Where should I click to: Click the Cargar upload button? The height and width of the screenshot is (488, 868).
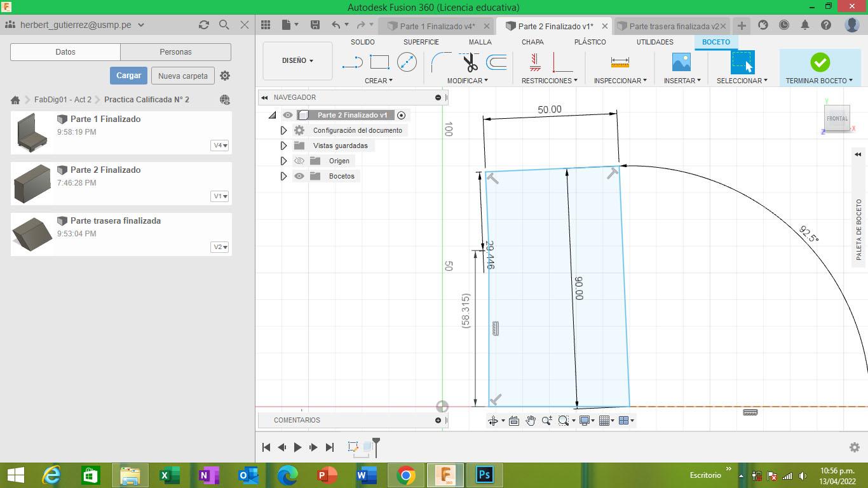[x=128, y=76]
